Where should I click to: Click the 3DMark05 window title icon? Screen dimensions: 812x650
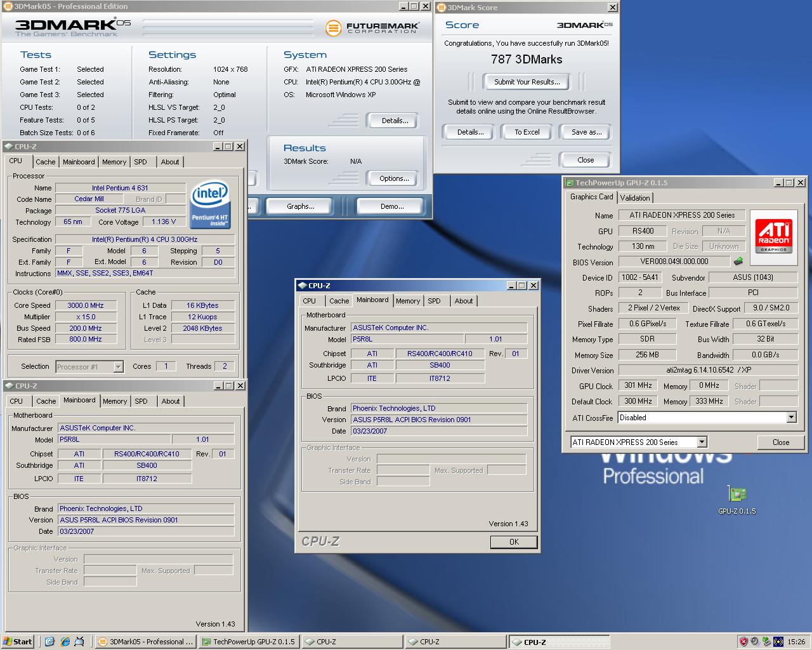point(8,6)
